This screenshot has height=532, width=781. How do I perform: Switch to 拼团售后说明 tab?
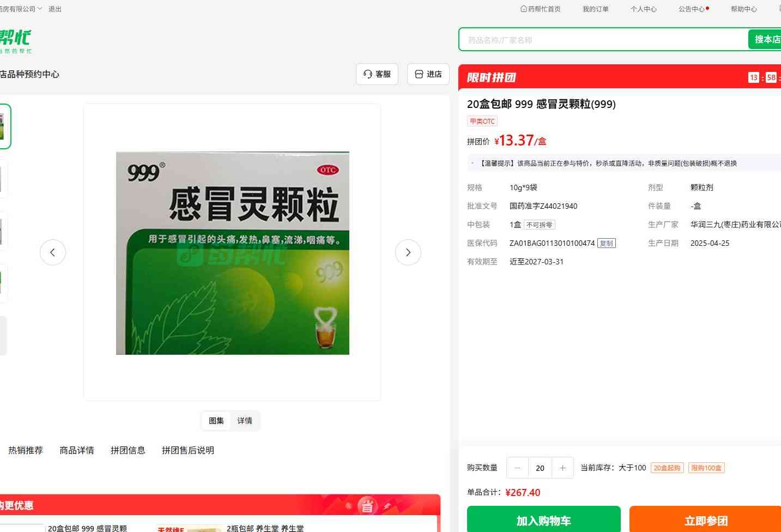pyautogui.click(x=188, y=450)
